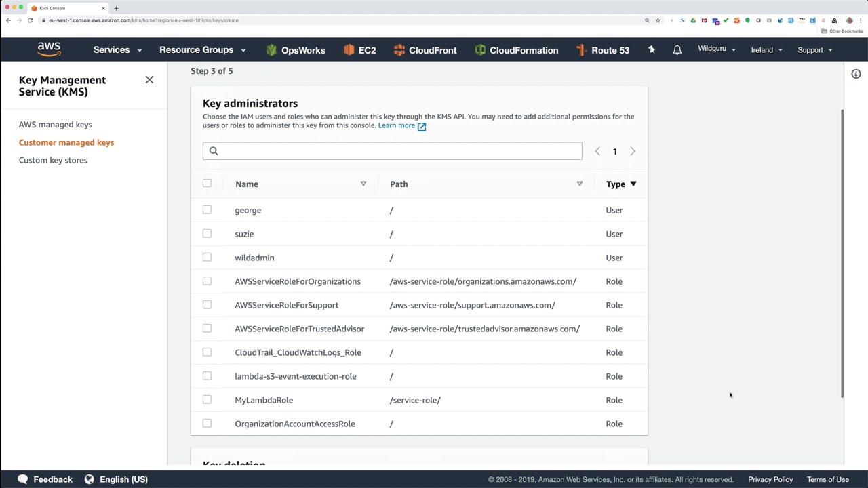The image size is (868, 488).
Task: Open Custom key stores section
Action: (53, 160)
